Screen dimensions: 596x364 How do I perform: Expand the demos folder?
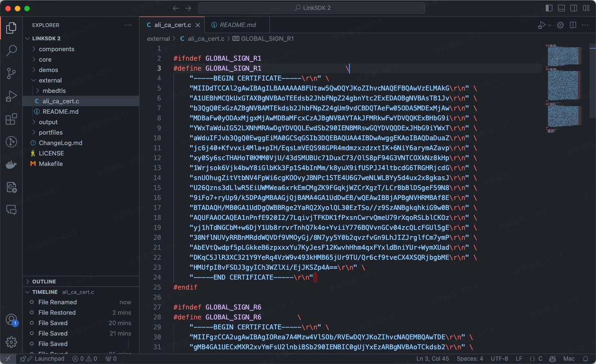81,70
